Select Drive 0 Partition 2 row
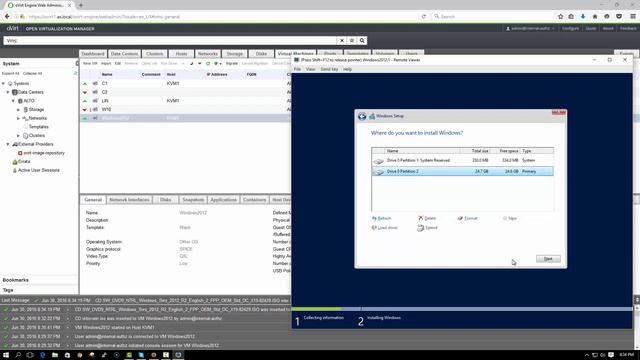This screenshot has height=360, width=640. pos(462,171)
